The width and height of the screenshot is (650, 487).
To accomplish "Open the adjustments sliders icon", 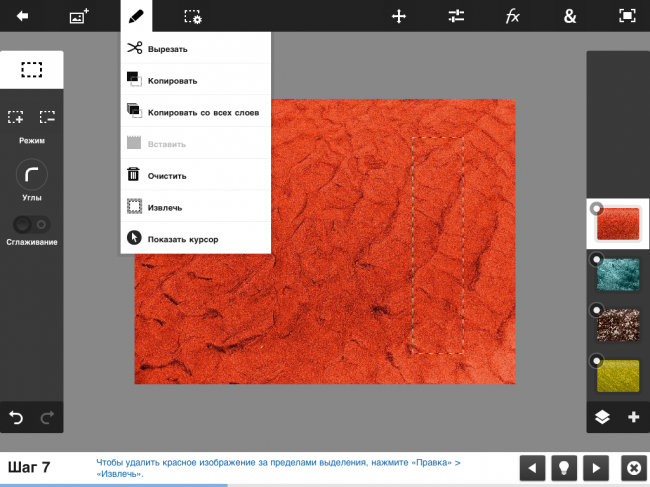I will tap(456, 16).
